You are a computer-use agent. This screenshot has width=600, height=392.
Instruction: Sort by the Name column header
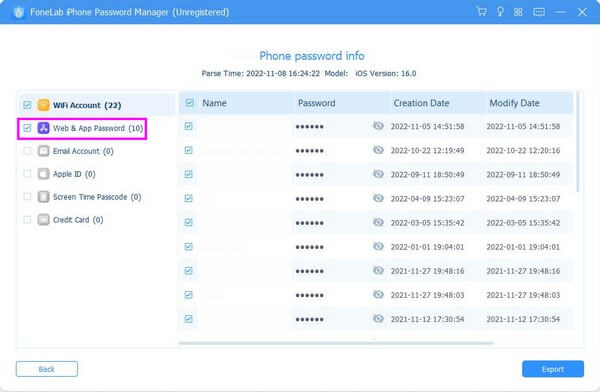coord(214,103)
